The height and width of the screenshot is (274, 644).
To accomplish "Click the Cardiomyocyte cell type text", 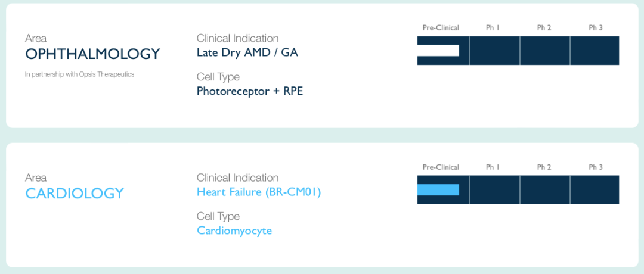I will tap(234, 231).
